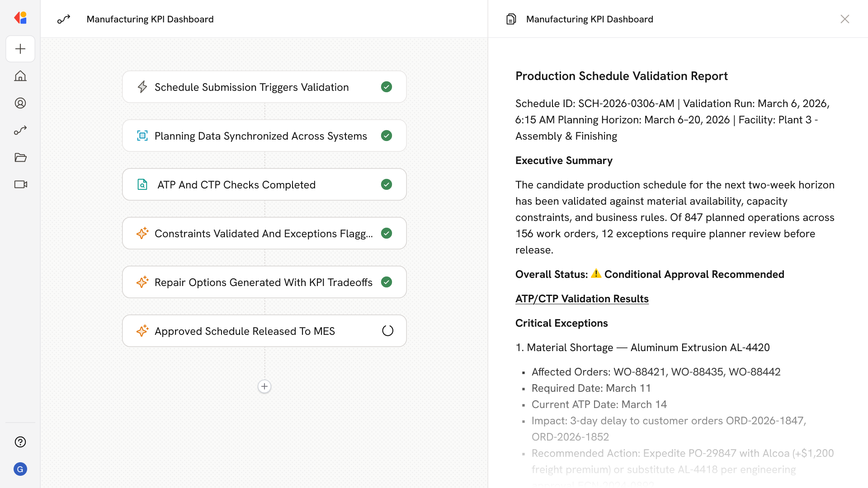The height and width of the screenshot is (488, 868).
Task: Click the loading spinner on Approved Schedule step
Action: click(x=387, y=331)
